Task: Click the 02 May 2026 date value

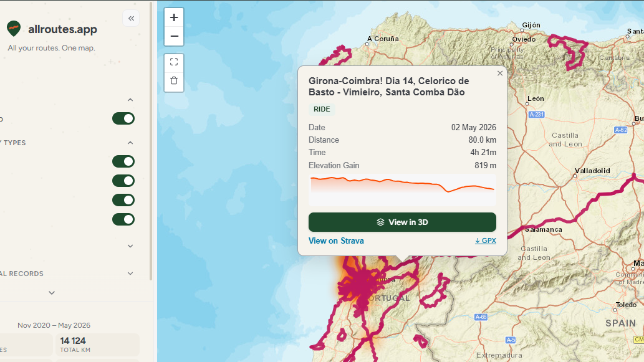Action: pyautogui.click(x=474, y=127)
